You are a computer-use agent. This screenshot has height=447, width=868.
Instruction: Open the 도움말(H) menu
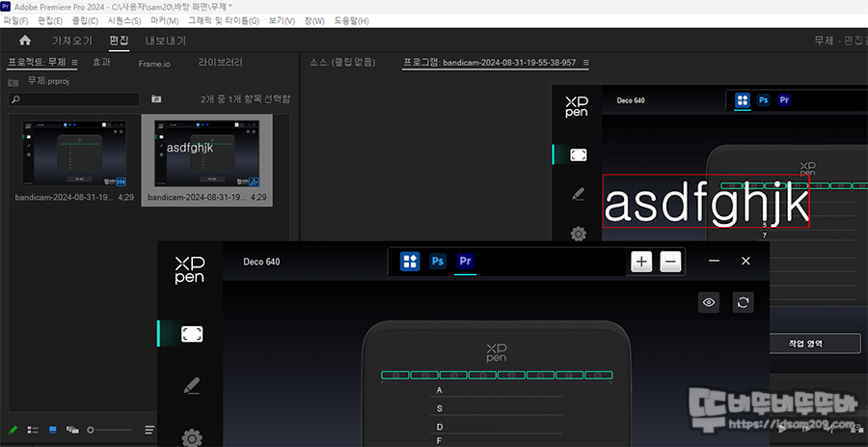[351, 21]
